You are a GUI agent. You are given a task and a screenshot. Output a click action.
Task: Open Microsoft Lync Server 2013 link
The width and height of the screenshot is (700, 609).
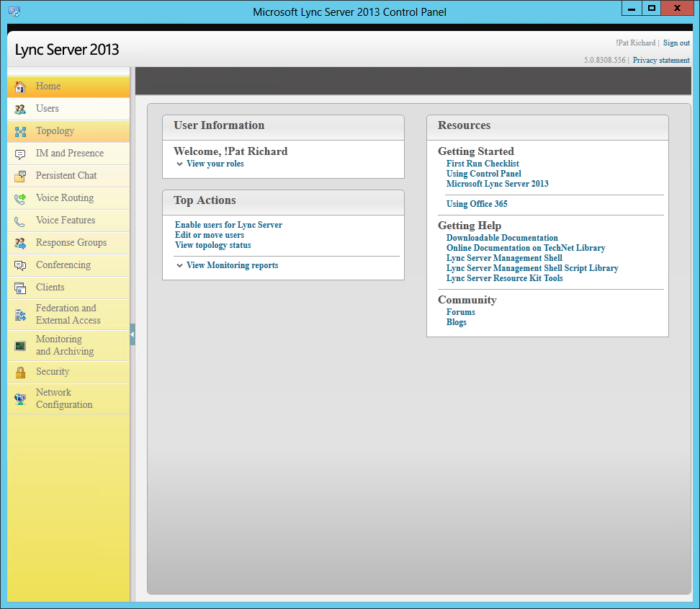(x=498, y=184)
